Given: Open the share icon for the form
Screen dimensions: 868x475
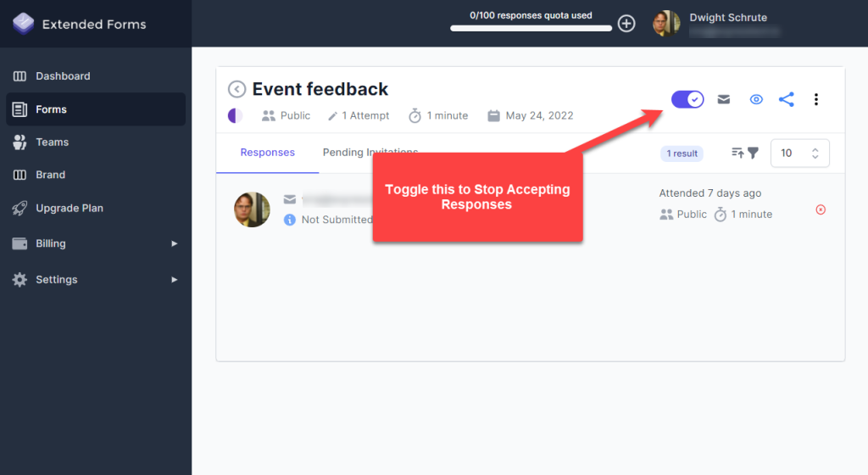Looking at the screenshot, I should point(787,99).
